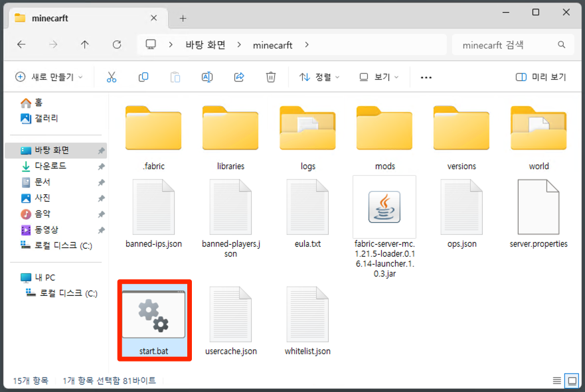Image resolution: width=585 pixels, height=392 pixels.
Task: Open 바탕 화면 in sidebar
Action: (56, 150)
